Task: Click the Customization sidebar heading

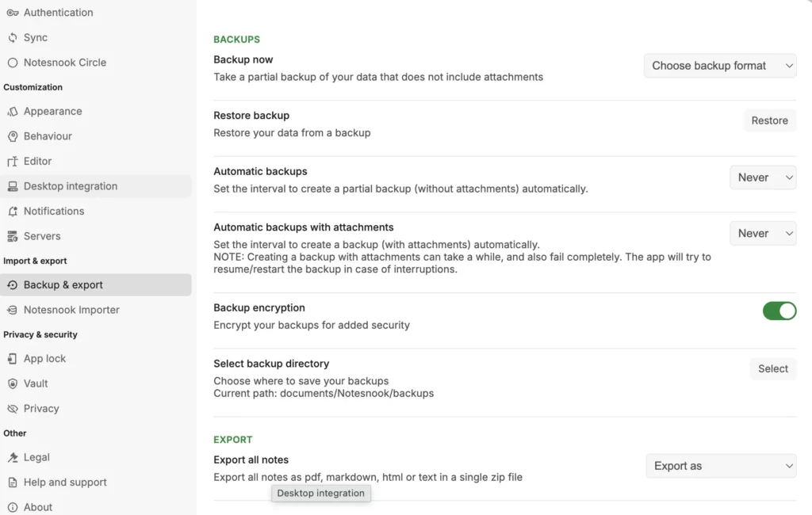Action: pyautogui.click(x=33, y=87)
